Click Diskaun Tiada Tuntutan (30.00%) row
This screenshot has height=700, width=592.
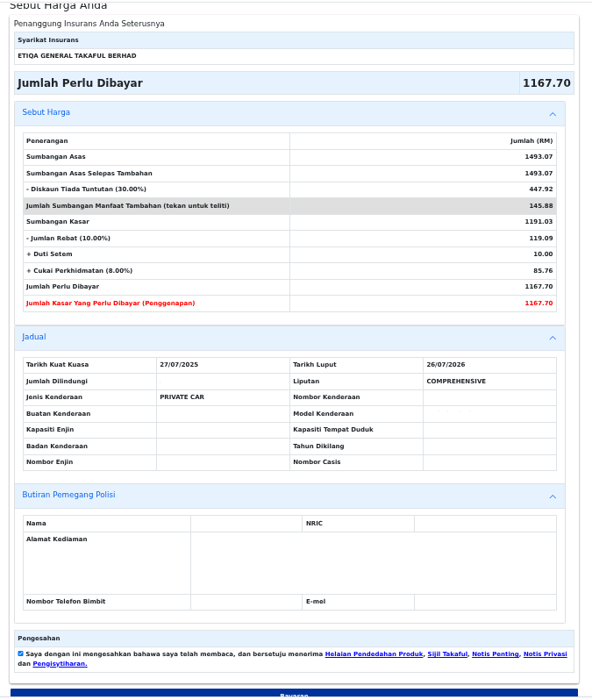(289, 189)
